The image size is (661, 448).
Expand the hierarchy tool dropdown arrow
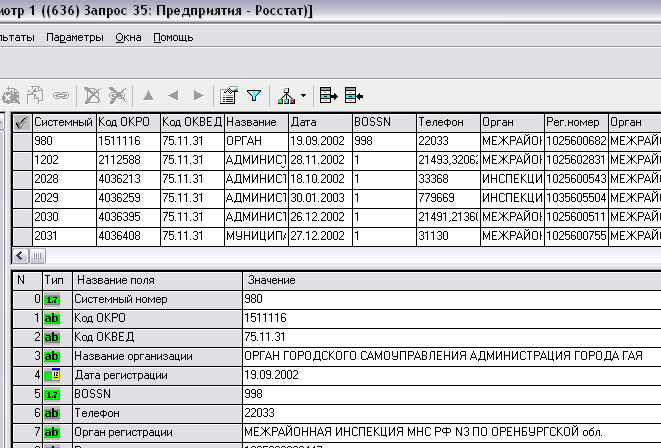(x=304, y=96)
